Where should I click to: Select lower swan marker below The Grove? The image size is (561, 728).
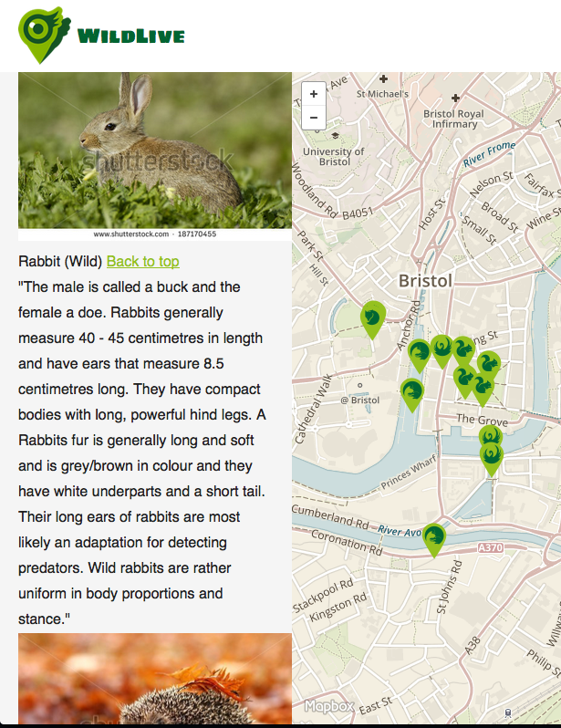pyautogui.click(x=492, y=459)
